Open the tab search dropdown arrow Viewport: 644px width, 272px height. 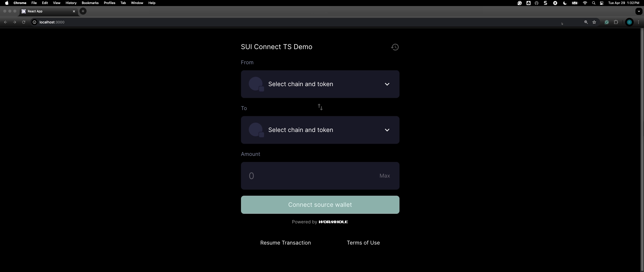639,11
